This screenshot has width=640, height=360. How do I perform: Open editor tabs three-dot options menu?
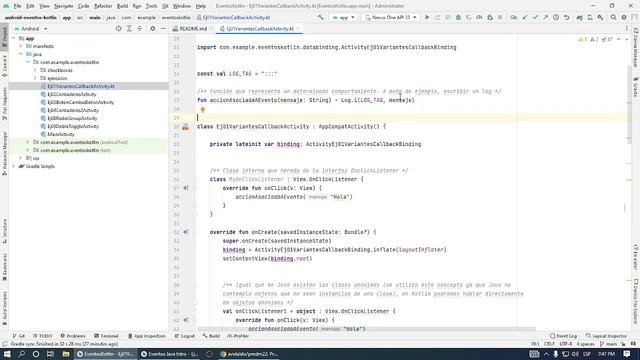coord(627,29)
